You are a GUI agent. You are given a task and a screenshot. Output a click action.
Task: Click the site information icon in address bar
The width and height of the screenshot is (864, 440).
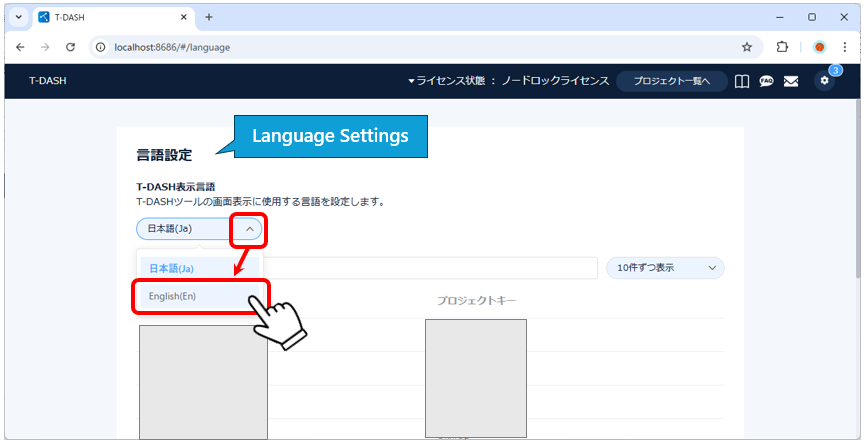click(100, 47)
